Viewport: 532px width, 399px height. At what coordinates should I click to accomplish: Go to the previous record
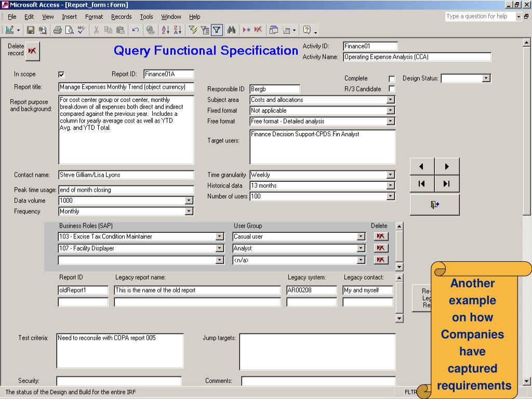pos(422,167)
